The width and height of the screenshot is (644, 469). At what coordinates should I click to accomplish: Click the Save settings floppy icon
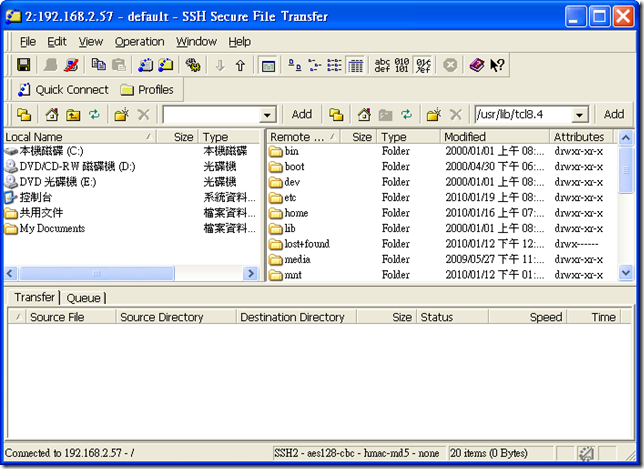pos(23,65)
